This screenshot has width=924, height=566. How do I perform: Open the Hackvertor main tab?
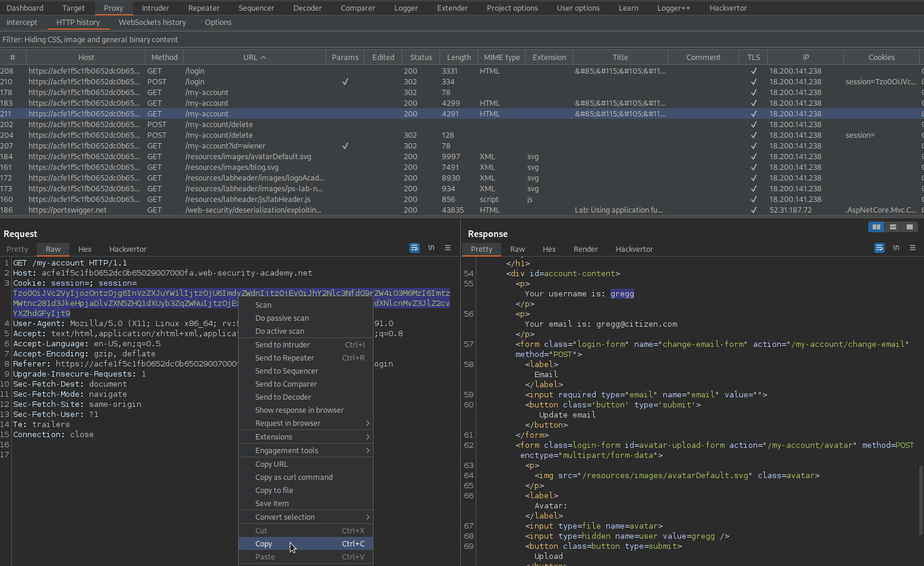(x=728, y=8)
